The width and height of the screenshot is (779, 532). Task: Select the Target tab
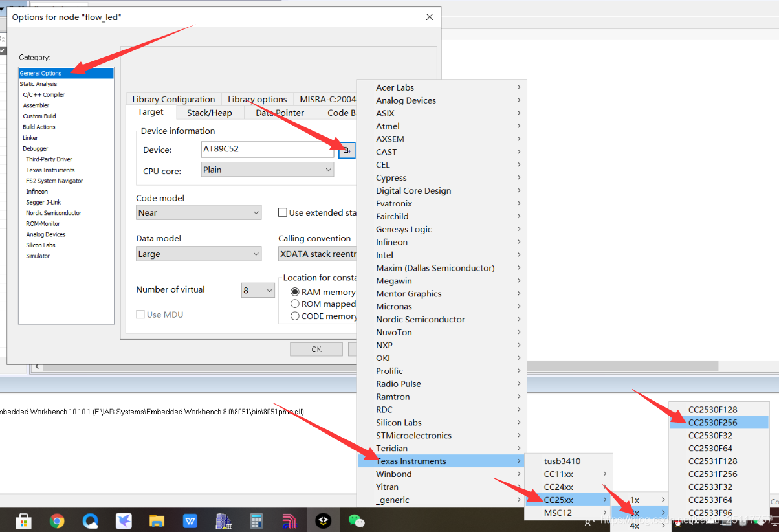tap(151, 112)
